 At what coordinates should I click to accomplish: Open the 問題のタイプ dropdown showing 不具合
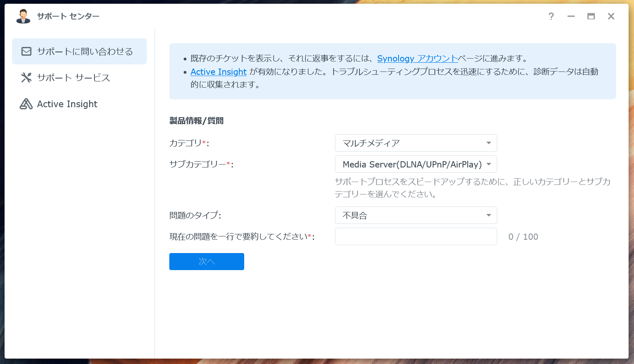click(x=416, y=215)
